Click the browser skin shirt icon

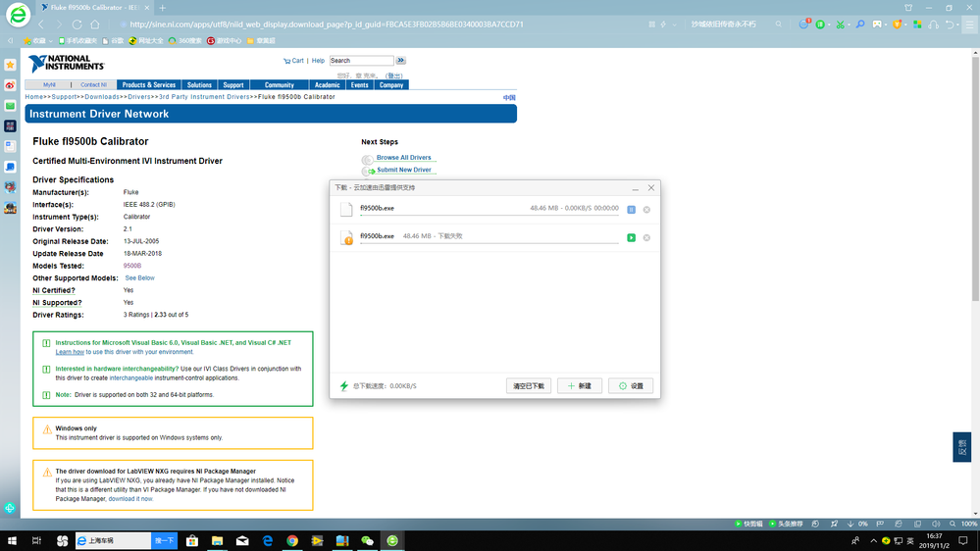[x=908, y=8]
